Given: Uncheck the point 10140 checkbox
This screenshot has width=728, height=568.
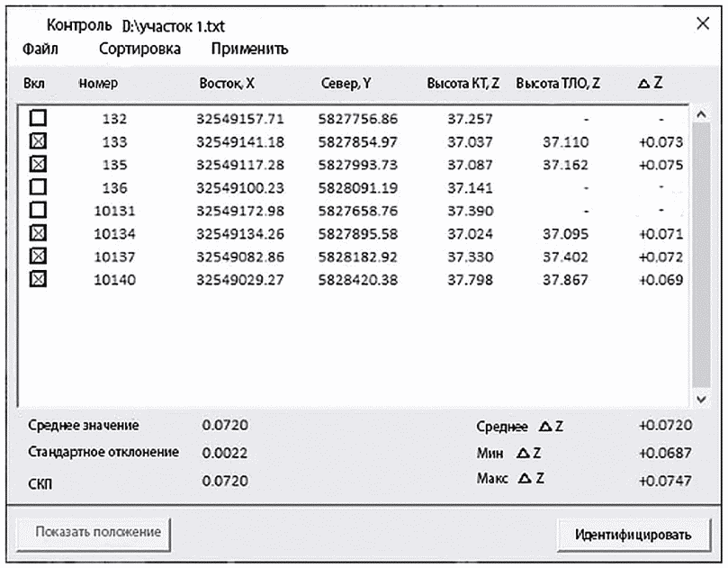Looking at the screenshot, I should click(38, 279).
